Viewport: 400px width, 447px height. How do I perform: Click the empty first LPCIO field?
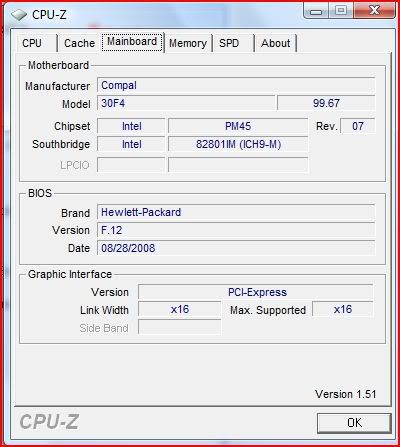click(x=131, y=165)
